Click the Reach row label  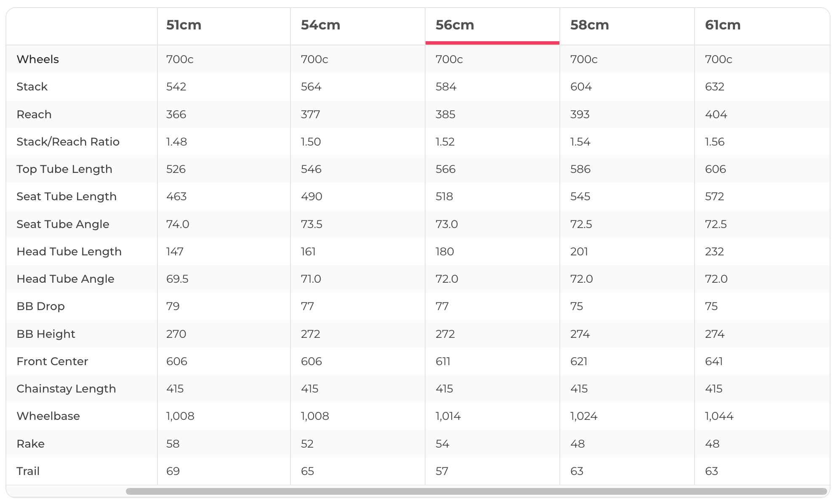(34, 114)
